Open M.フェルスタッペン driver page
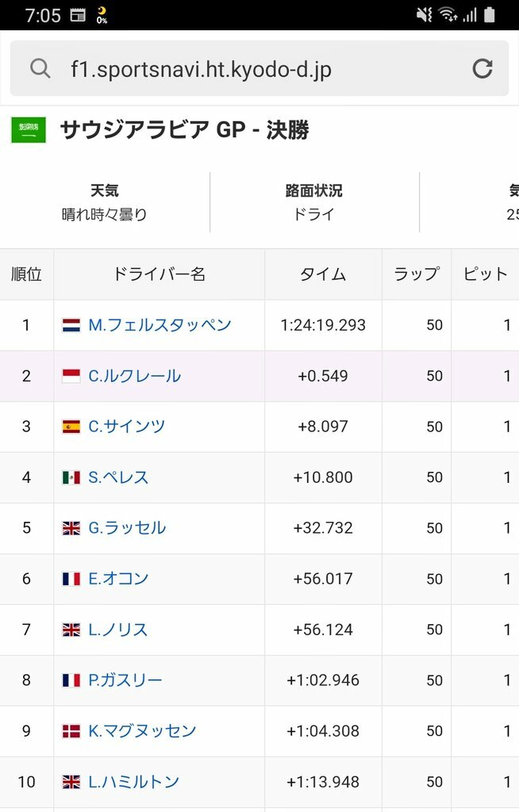The image size is (519, 812). [x=160, y=325]
